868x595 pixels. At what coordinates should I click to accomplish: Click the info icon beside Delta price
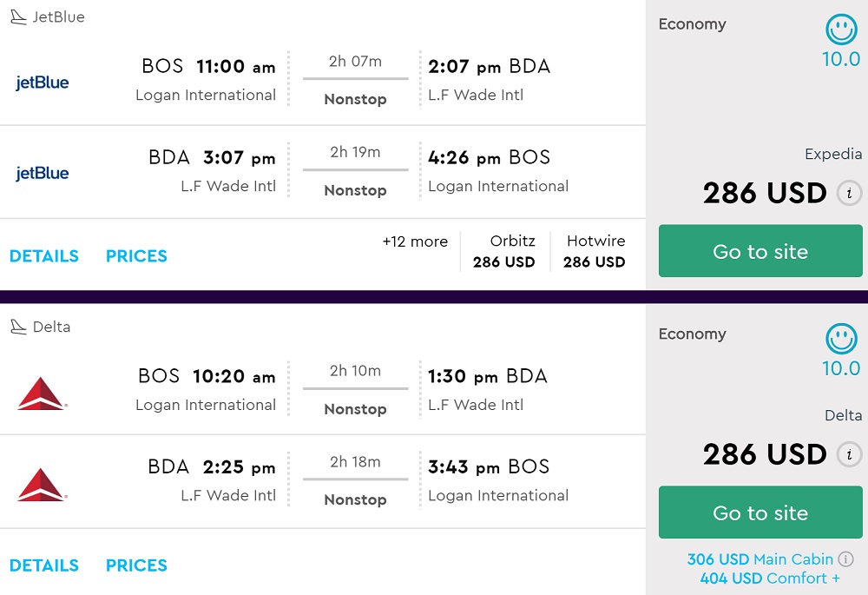coord(849,454)
